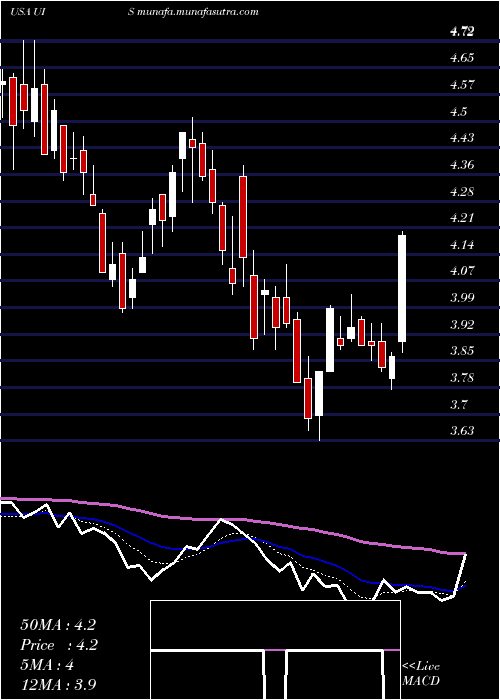Click the '12MA : 3.9' indicator text
This screenshot has width=500, height=700.
coord(58,685)
